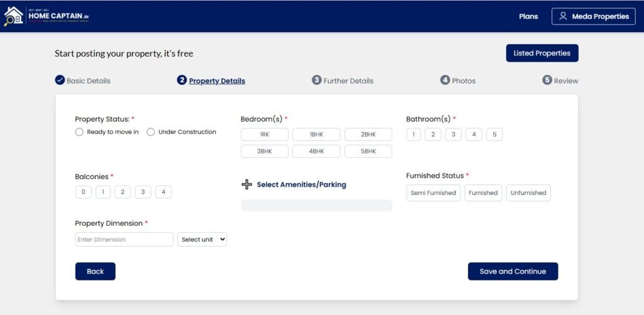Select the Under Construction radio button
Image resolution: width=644 pixels, height=315 pixels.
[x=151, y=132]
